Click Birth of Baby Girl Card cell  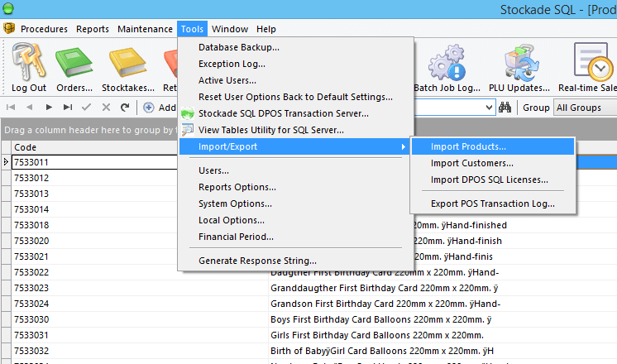[381, 351]
